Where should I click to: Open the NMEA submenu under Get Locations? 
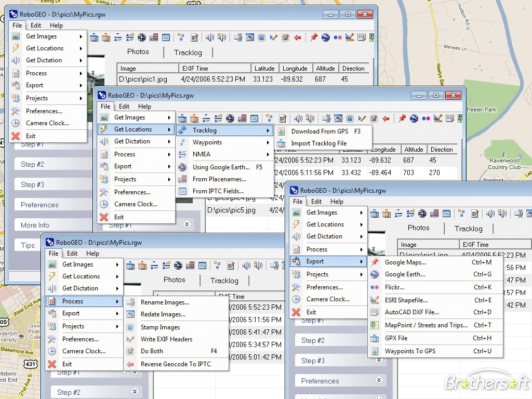tap(224, 154)
